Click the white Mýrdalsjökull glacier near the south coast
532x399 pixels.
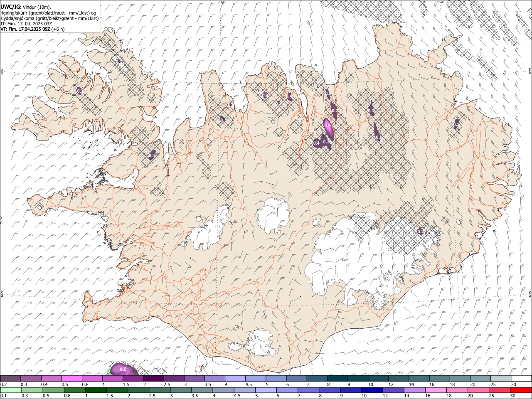tap(259, 343)
